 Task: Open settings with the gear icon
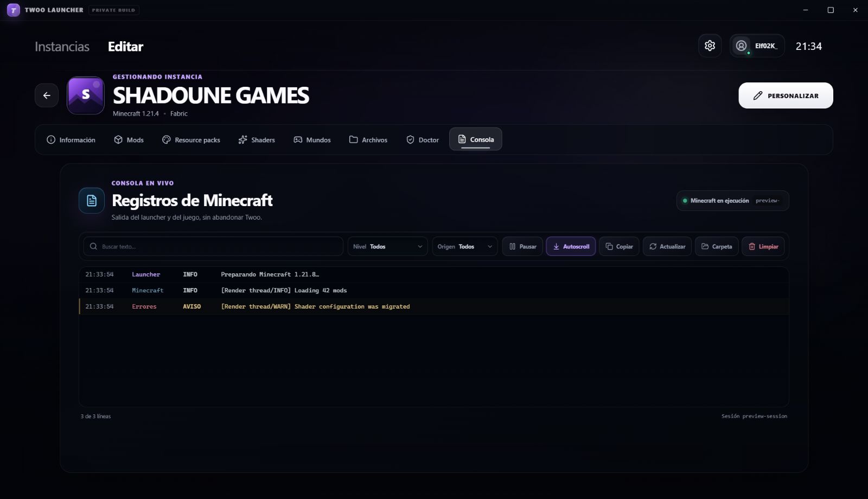coord(710,46)
